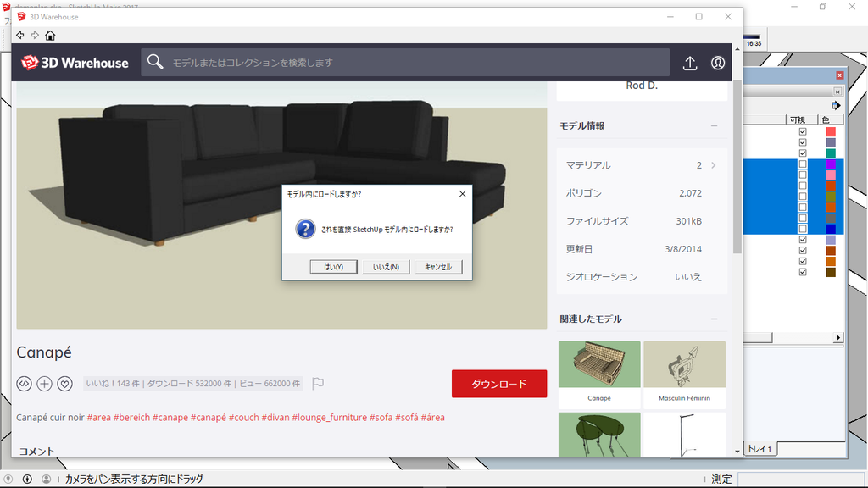Open the #lounge_furniture tag link

point(330,417)
